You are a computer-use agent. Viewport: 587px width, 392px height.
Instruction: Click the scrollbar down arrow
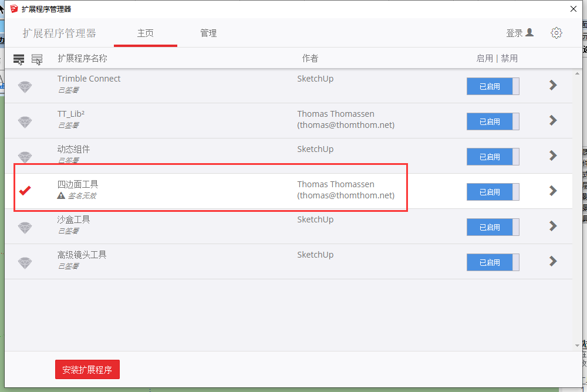tap(577, 346)
